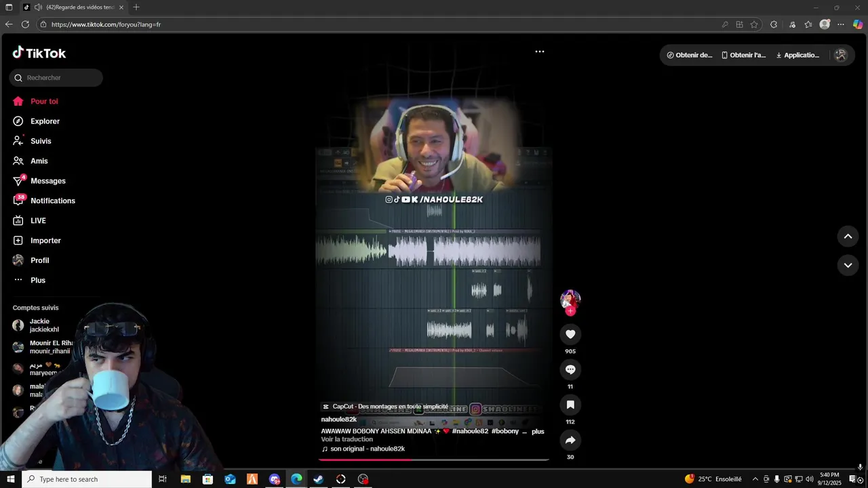Open File Explorer from the taskbar

tap(185, 479)
